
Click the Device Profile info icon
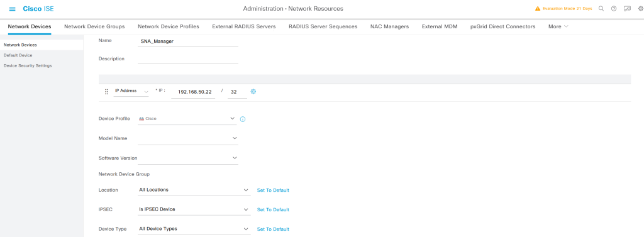click(243, 119)
